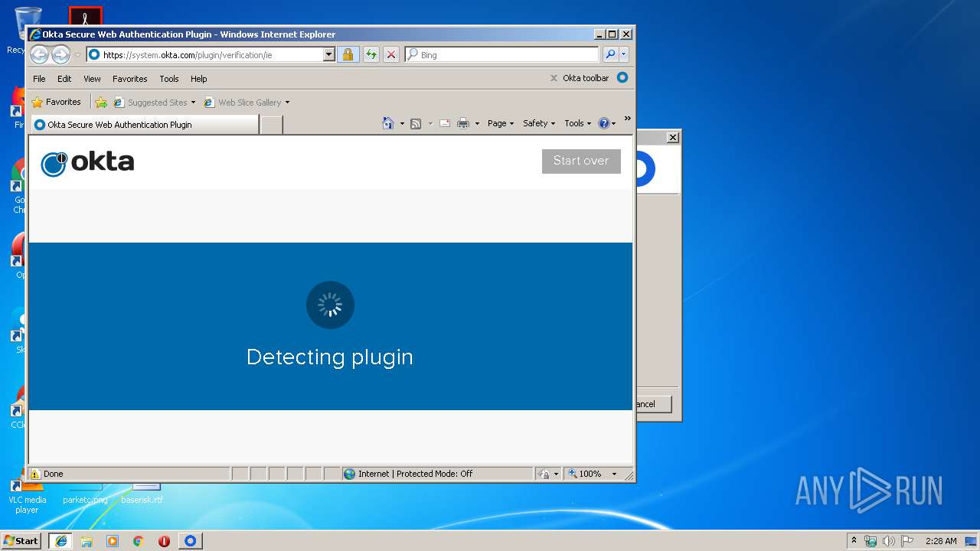The width and height of the screenshot is (980, 551).
Task: Click the Windows Start button
Action: (x=21, y=540)
